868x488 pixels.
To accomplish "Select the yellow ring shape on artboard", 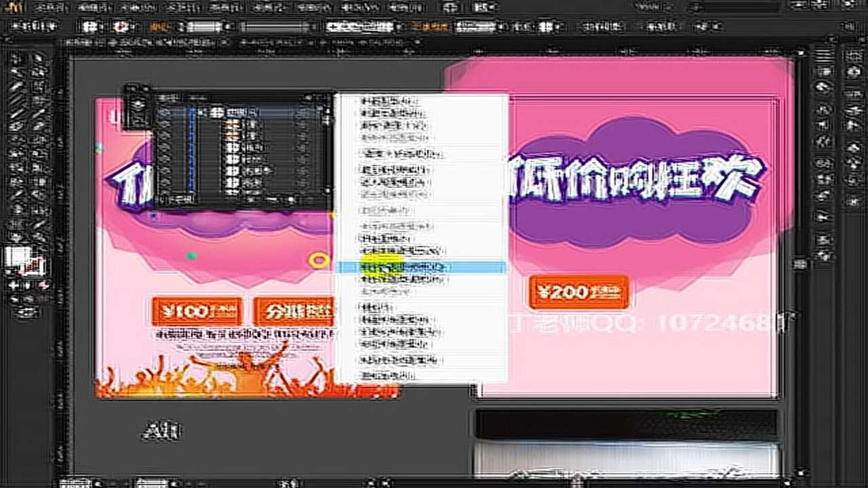I will 317,260.
